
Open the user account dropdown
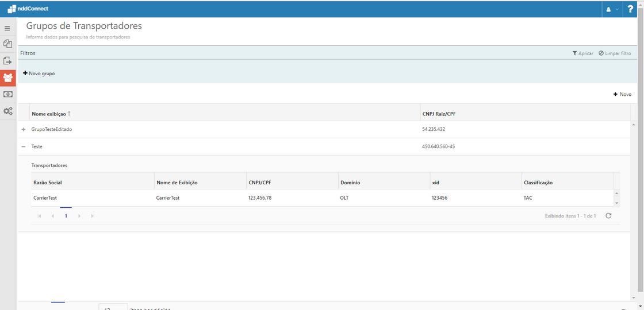(x=612, y=9)
